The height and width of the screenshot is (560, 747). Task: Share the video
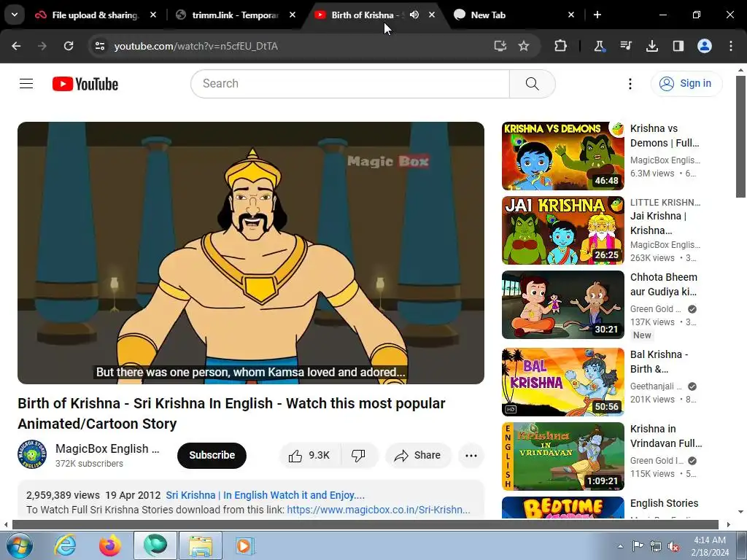pyautogui.click(x=417, y=455)
